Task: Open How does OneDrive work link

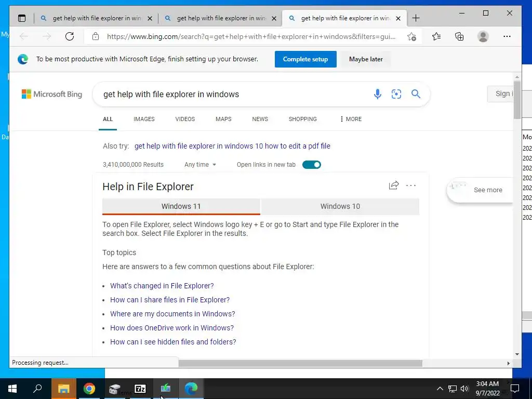Action: click(x=171, y=328)
